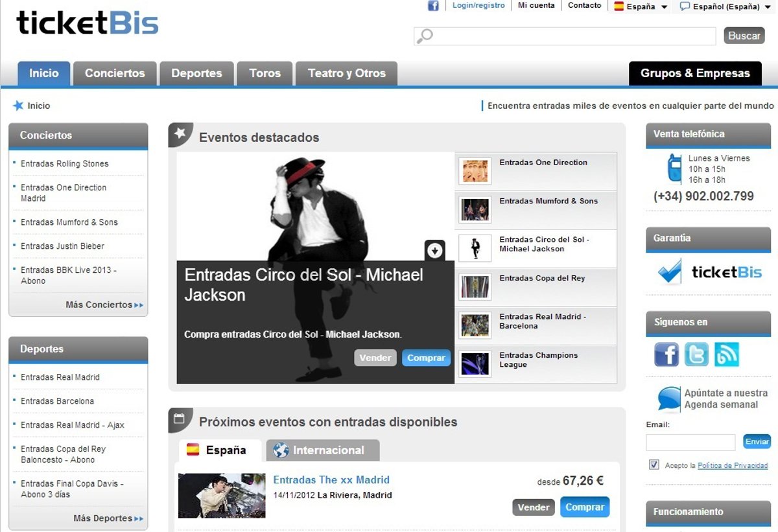
Task: Click the ticketBis logo
Action: [x=88, y=23]
